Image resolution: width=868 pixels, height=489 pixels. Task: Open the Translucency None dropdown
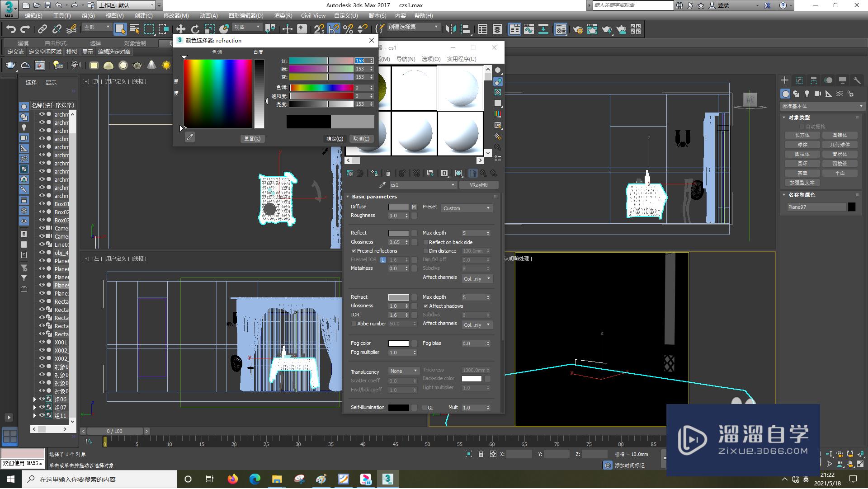(404, 371)
